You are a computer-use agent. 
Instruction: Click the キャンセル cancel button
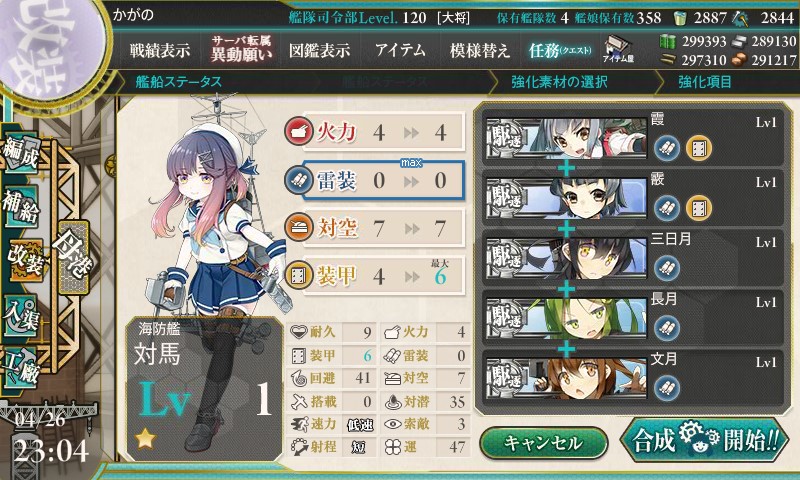tap(543, 443)
